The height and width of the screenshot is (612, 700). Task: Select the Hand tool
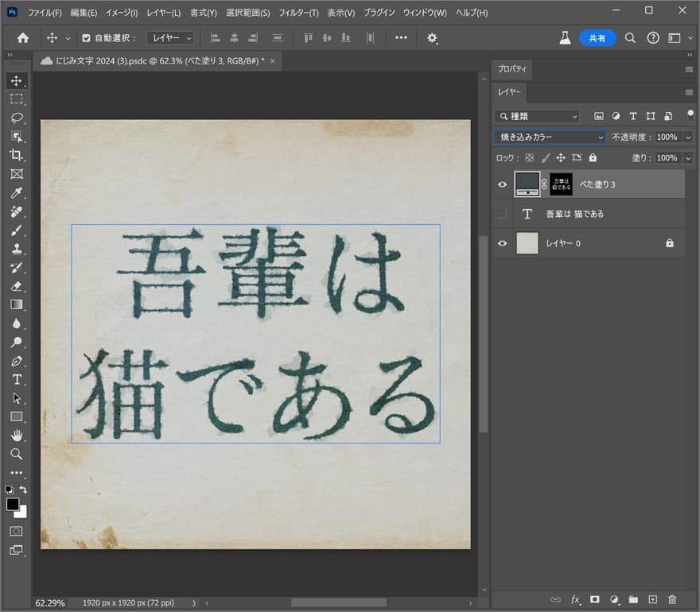[17, 436]
